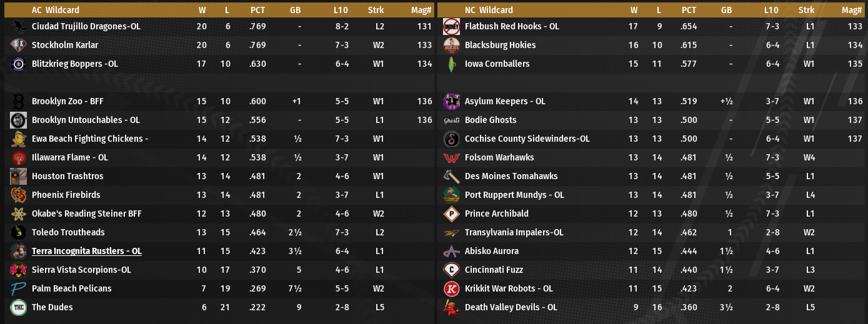The image size is (868, 324).
Task: Click the Stockholm Karlar team logo
Action: 18,45
